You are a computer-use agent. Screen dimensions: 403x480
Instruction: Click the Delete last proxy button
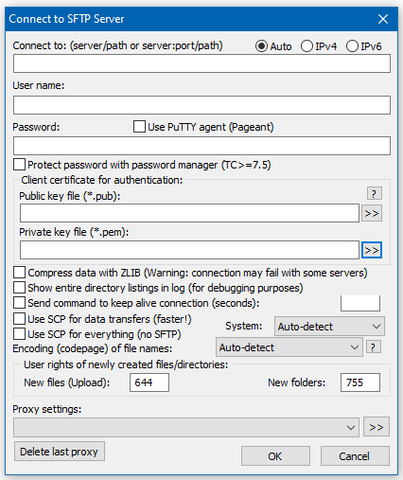coord(59,451)
